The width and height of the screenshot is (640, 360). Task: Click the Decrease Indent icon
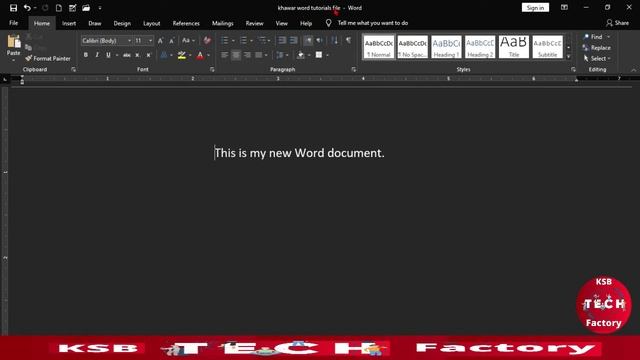[x=282, y=40]
